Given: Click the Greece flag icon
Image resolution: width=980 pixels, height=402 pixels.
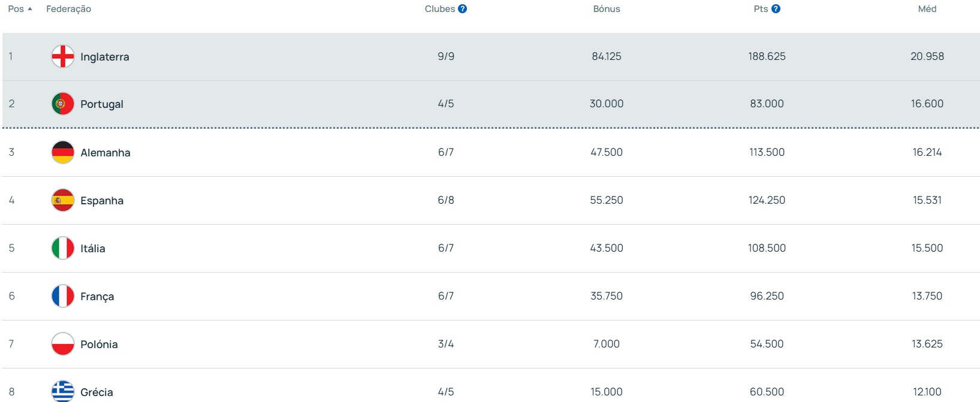Looking at the screenshot, I should pos(63,391).
